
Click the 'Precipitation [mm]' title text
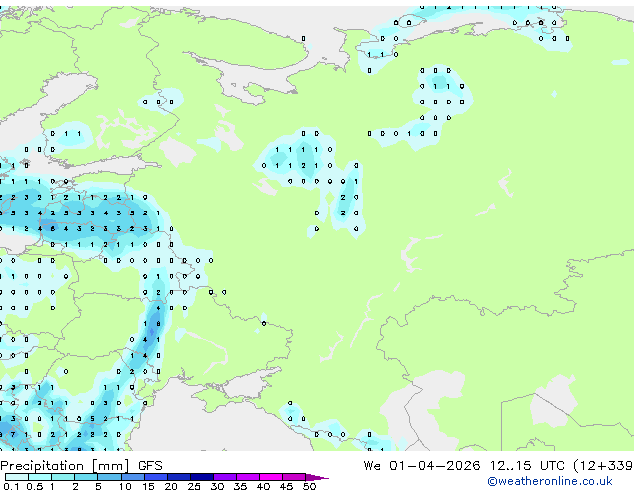tap(65, 466)
